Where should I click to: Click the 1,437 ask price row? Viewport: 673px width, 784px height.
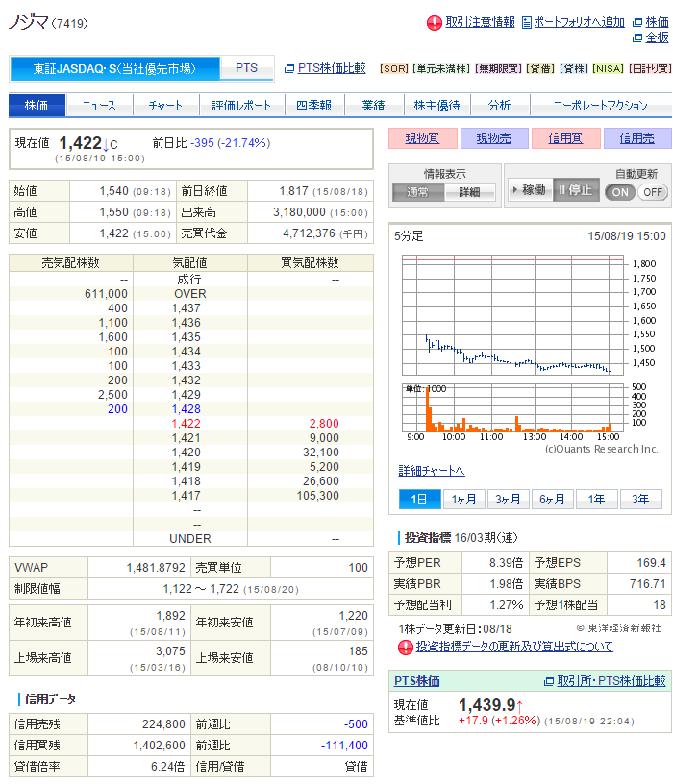[191, 308]
